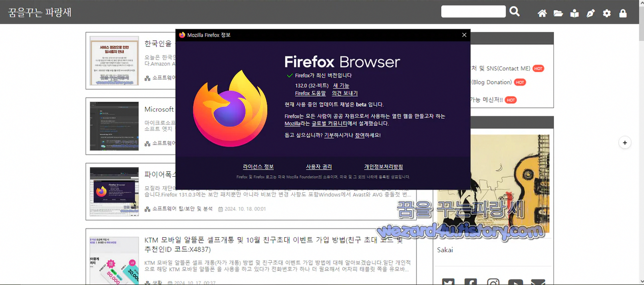
Task: Open the blog home icon
Action: 542,14
